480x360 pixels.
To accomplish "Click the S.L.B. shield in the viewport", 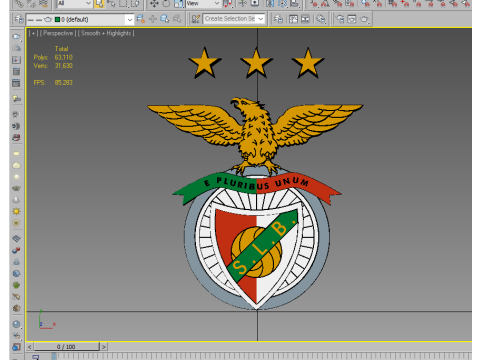I will coord(257,255).
